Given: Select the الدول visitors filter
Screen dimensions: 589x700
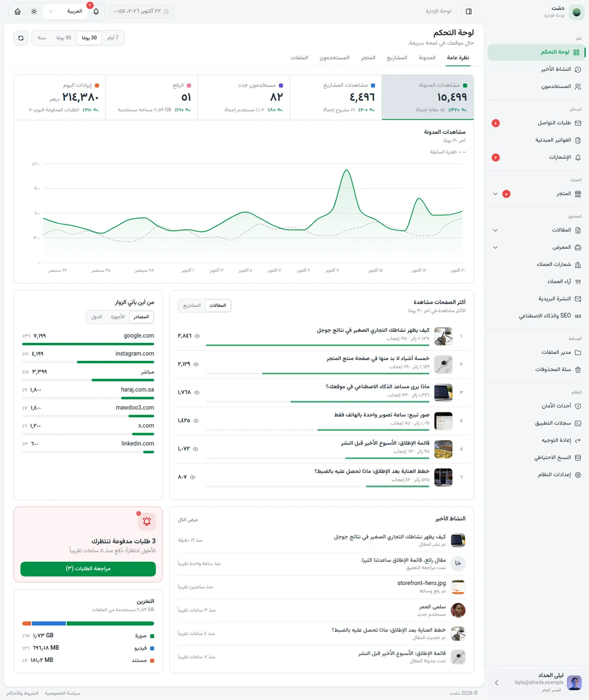Looking at the screenshot, I should [x=97, y=317].
